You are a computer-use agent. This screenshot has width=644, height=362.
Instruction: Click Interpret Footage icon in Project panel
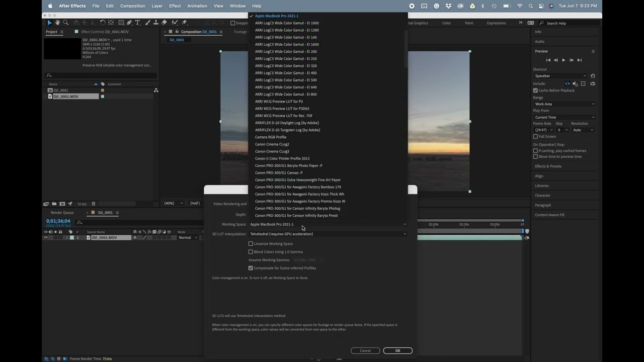point(46,204)
